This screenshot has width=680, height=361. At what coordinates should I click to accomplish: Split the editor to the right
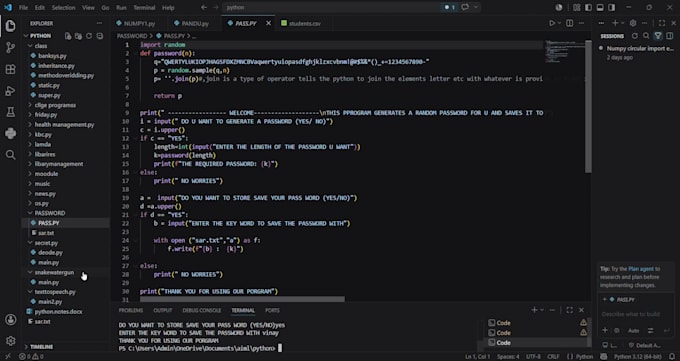(x=569, y=23)
